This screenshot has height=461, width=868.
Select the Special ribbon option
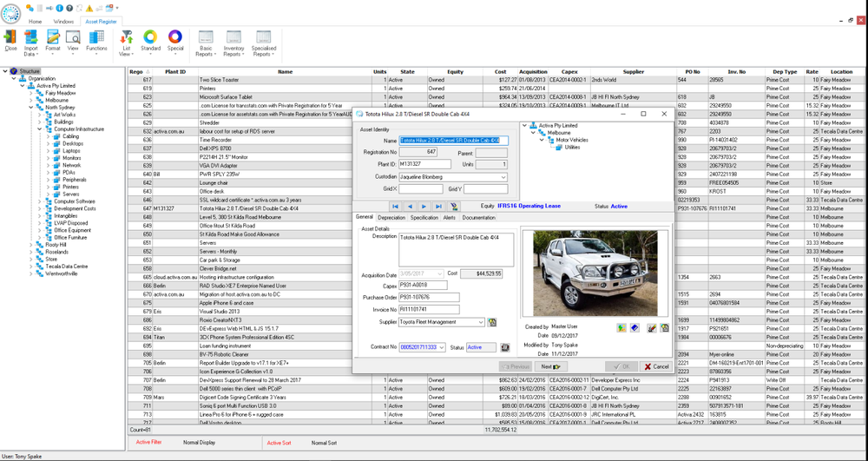175,42
